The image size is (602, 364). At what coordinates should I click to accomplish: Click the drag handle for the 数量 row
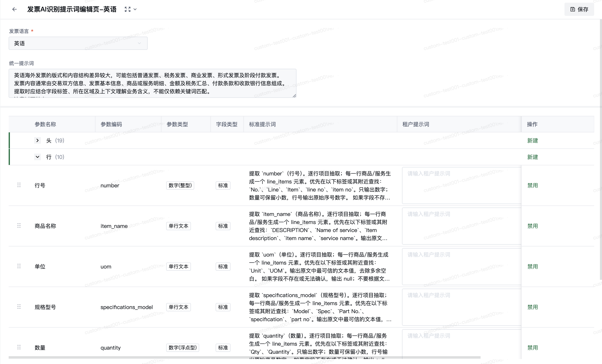point(19,347)
